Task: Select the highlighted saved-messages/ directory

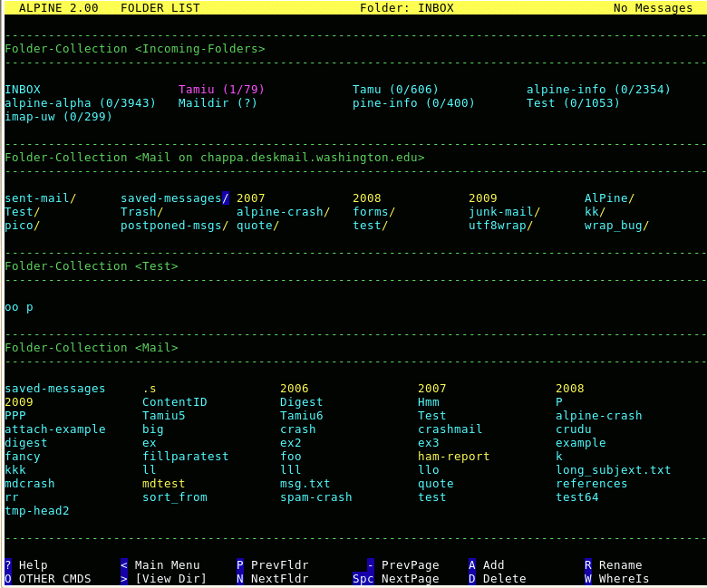Action: [x=175, y=198]
